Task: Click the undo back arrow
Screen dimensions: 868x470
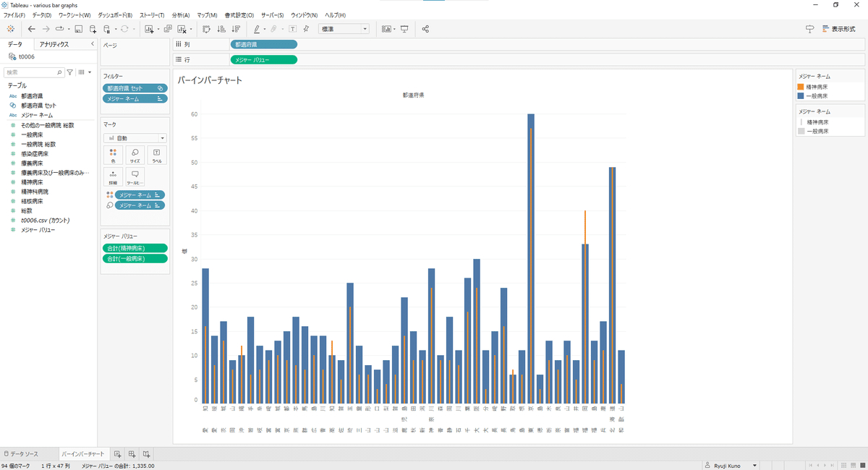Action: click(31, 29)
